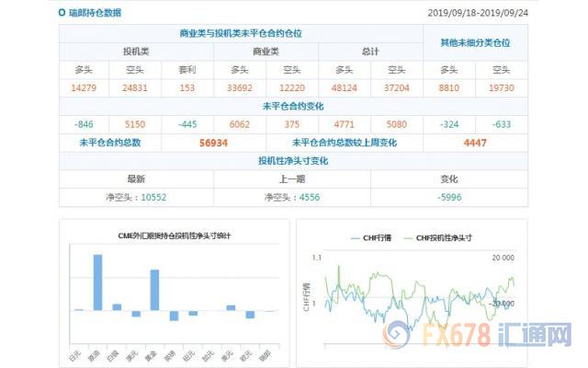Select the value 33692
588x368 pixels.
point(240,88)
